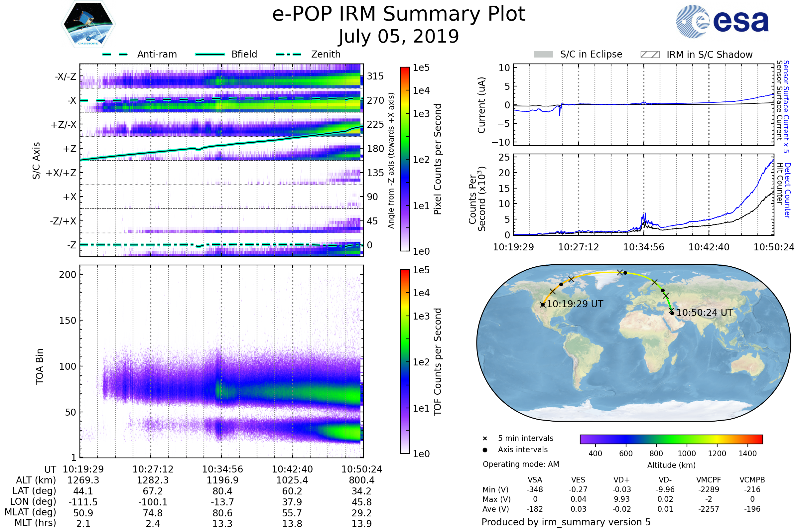This screenshot has width=798, height=532.
Task: Click the 5 min intervals cross marker
Action: click(x=485, y=439)
